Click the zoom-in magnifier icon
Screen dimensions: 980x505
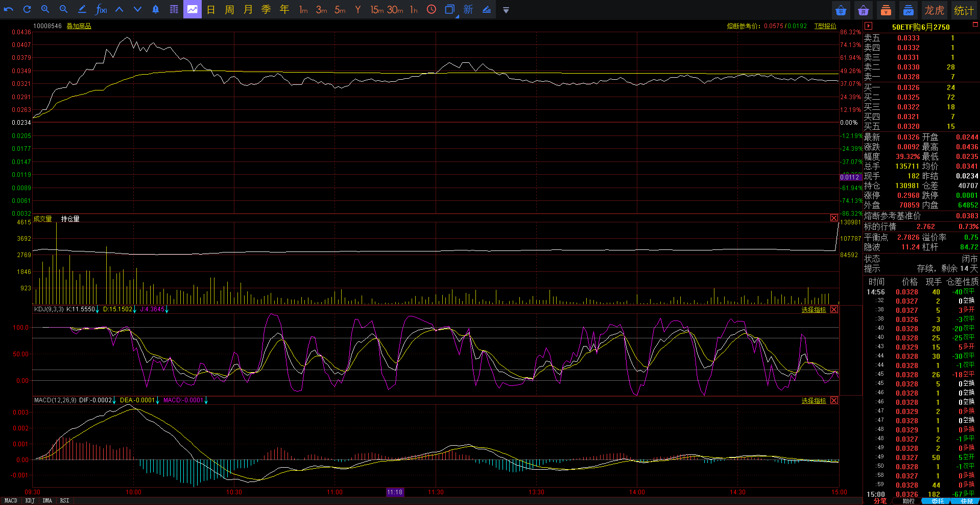pos(45,9)
